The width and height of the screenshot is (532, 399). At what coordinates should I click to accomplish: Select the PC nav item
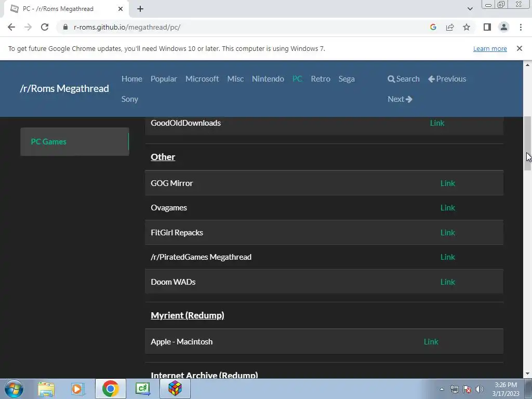point(297,79)
